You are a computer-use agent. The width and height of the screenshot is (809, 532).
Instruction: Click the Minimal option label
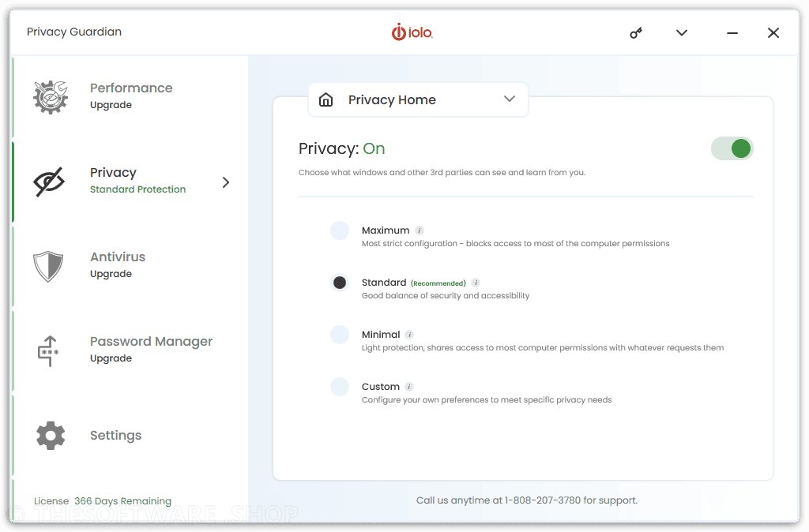[x=381, y=335]
